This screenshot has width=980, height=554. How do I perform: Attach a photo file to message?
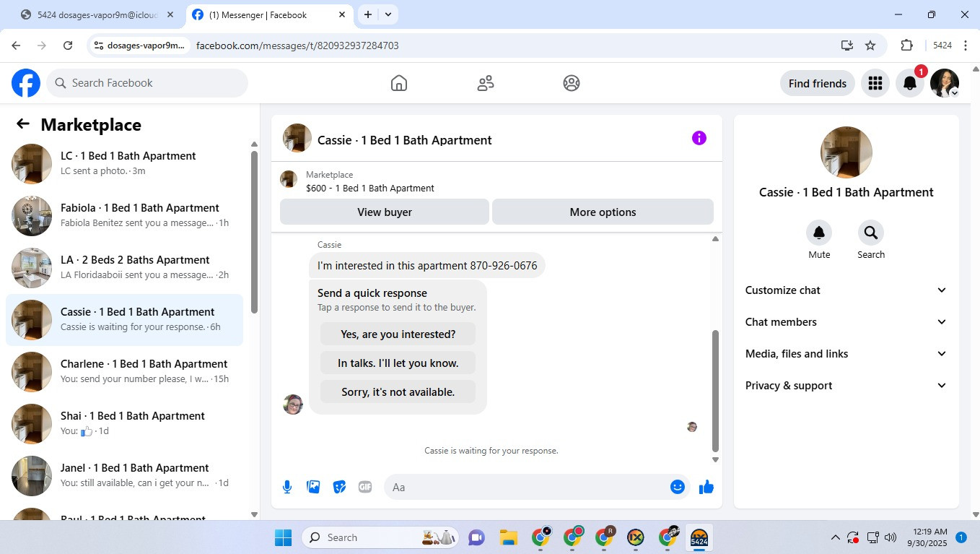tap(313, 487)
